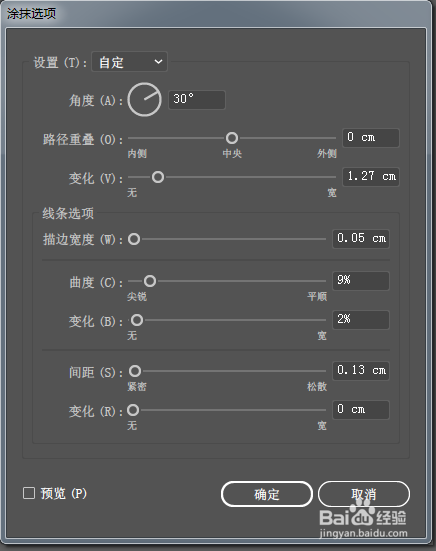Image resolution: width=436 pixels, height=551 pixels.
Task: Focus the angle 30° input field
Action: [x=197, y=100]
